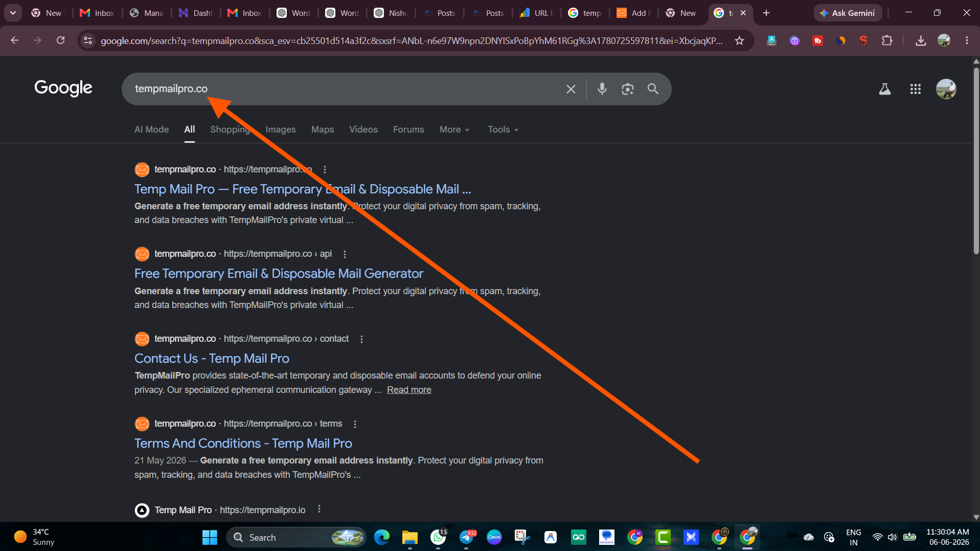This screenshot has width=980, height=551.
Task: Open Google account profile avatar
Action: (946, 89)
